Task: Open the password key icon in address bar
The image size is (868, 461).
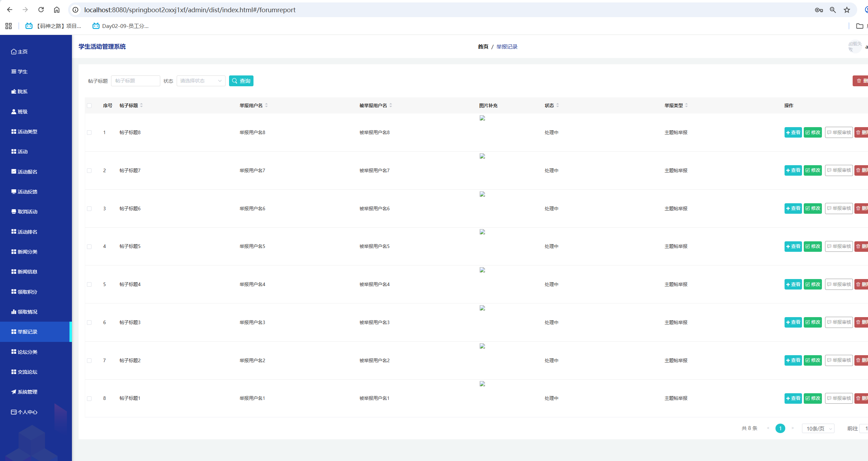Action: 819,10
